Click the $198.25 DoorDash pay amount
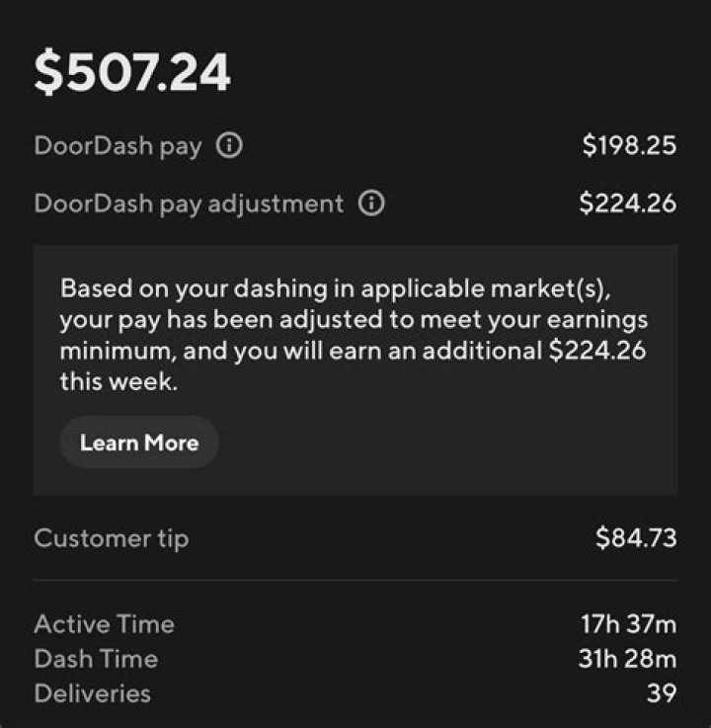 point(629,147)
